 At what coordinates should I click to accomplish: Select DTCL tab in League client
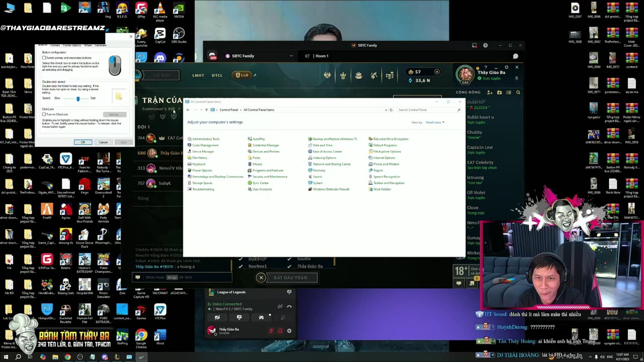[217, 75]
